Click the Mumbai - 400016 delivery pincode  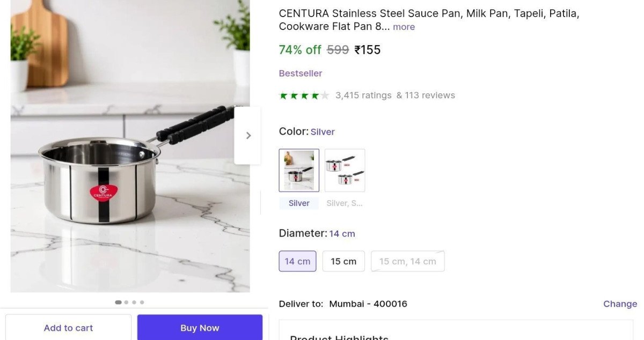pos(368,304)
